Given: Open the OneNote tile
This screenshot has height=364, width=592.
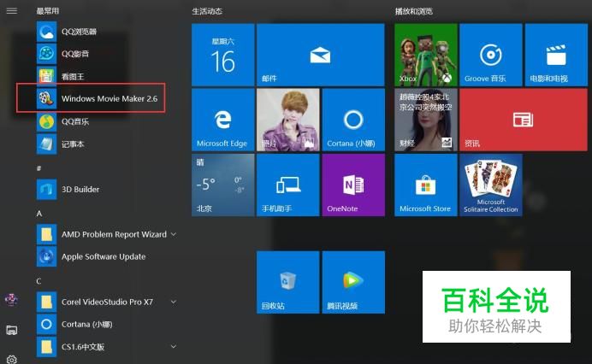Looking at the screenshot, I should 353,185.
